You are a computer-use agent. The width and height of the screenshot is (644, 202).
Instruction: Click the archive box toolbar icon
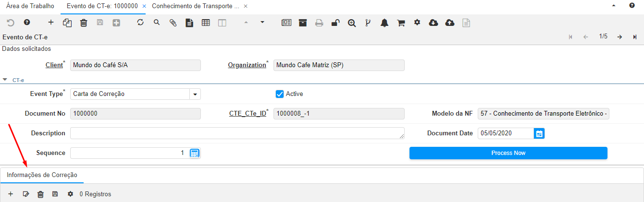click(303, 23)
